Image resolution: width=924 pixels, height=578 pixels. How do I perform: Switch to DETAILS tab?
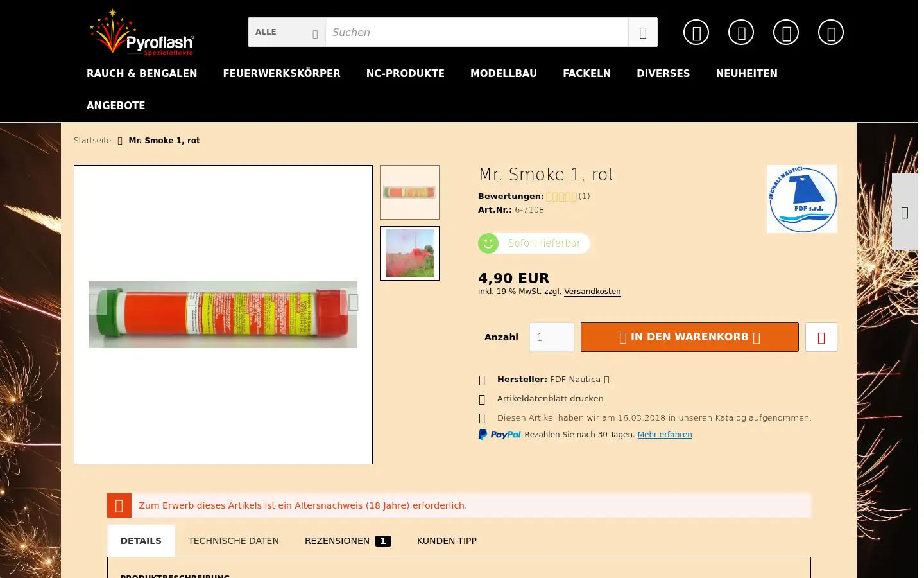pos(141,541)
